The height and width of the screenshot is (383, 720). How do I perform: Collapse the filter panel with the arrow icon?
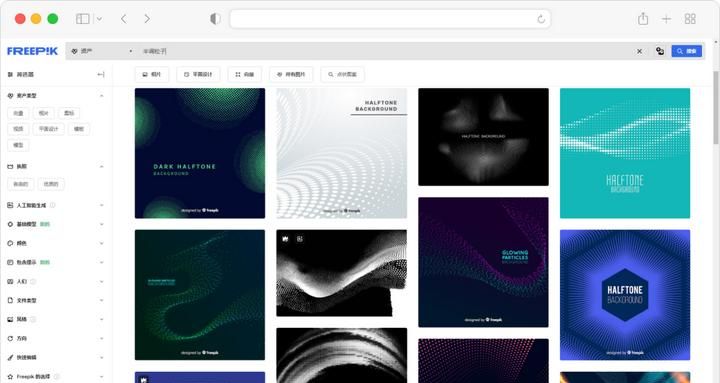[101, 74]
